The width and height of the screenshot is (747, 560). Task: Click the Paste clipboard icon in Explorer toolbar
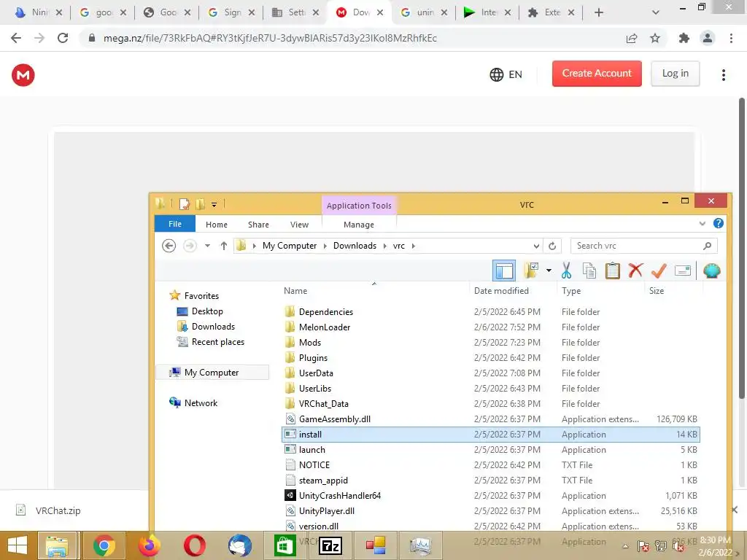(612, 271)
